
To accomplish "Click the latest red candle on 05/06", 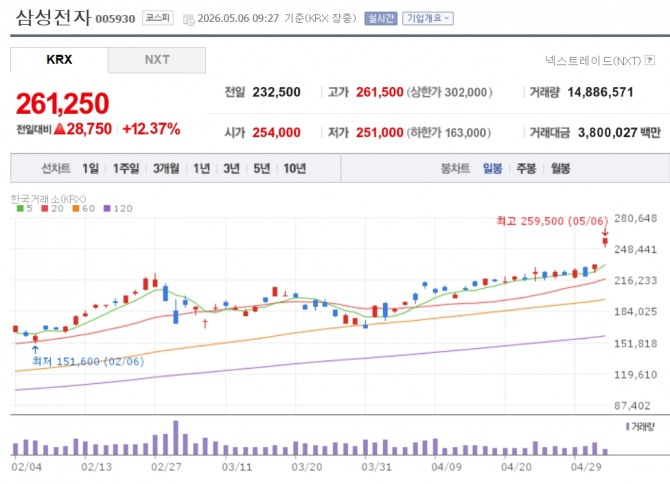I will tap(605, 241).
